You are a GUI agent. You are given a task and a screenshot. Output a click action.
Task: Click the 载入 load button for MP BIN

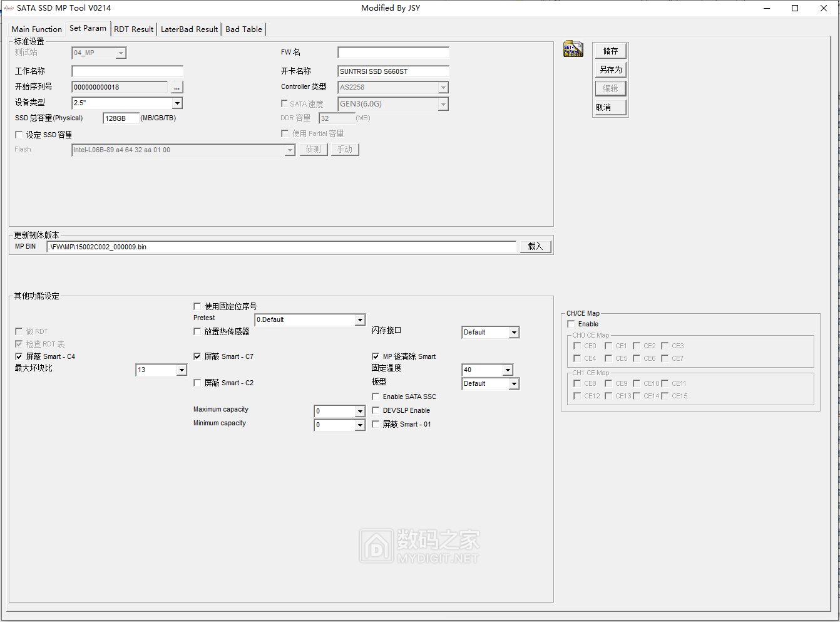click(x=535, y=246)
